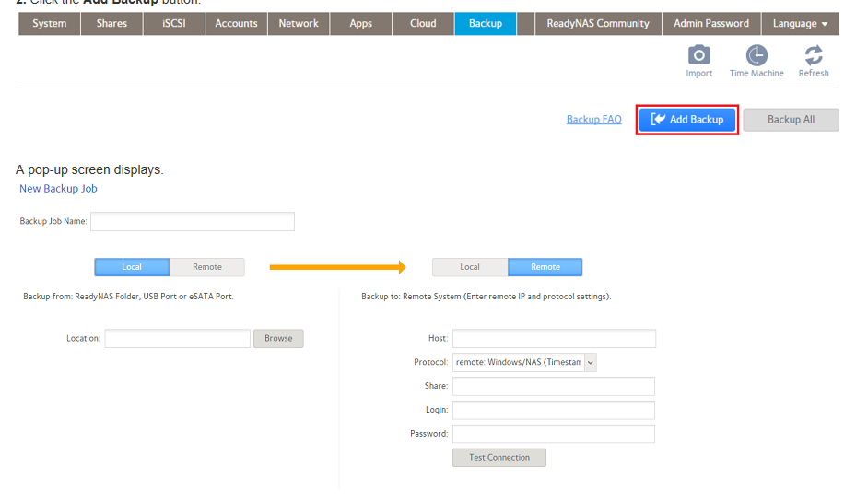This screenshot has height=502, width=868.
Task: Click the Import camera icon
Action: (x=699, y=56)
